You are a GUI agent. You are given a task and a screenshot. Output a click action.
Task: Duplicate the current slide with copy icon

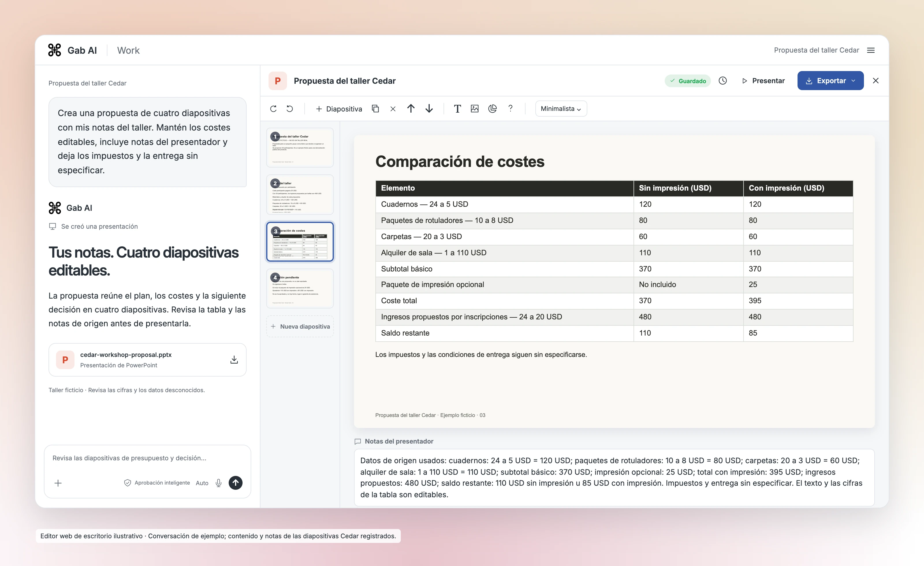coord(375,109)
